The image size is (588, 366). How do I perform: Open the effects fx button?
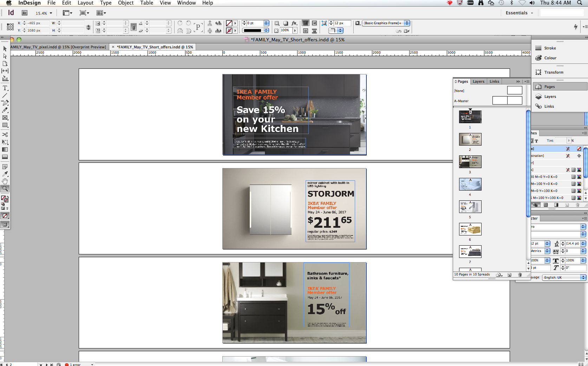click(x=294, y=23)
